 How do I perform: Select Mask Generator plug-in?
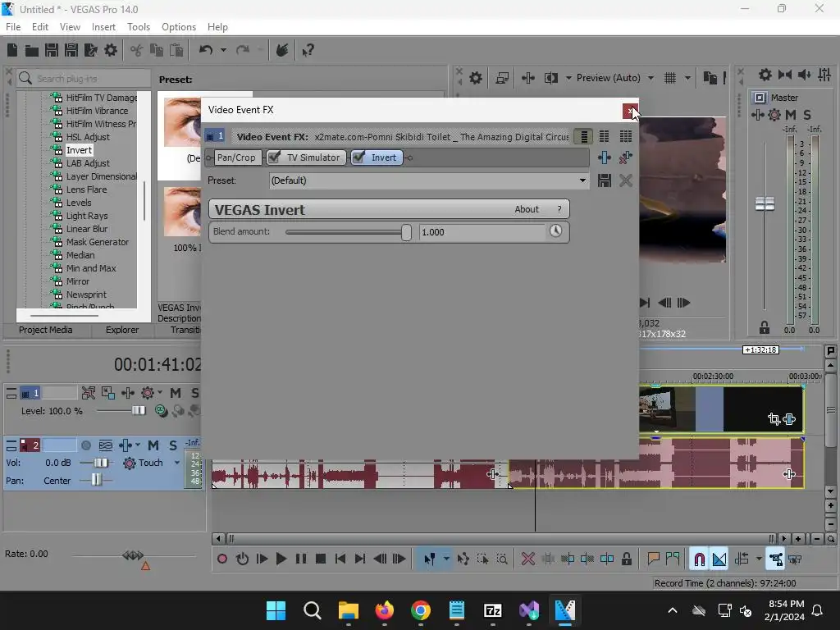98,242
